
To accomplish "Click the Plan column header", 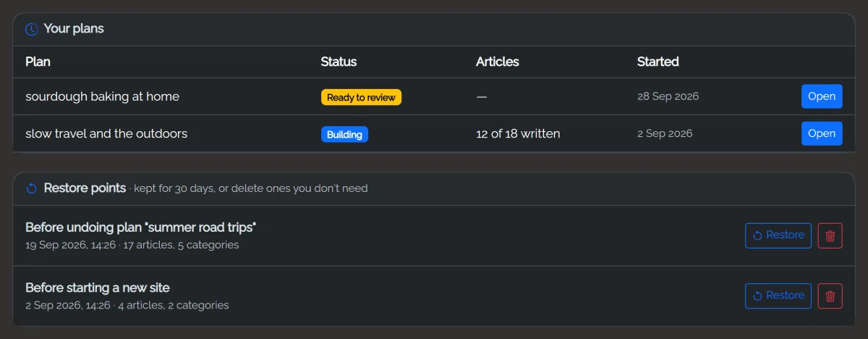I will 38,62.
